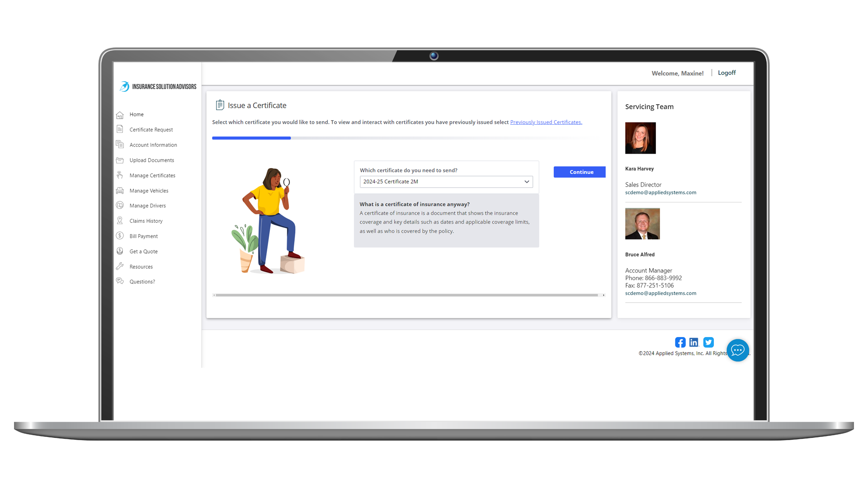Click the Resources wrench icon
868x488 pixels.
[120, 267]
